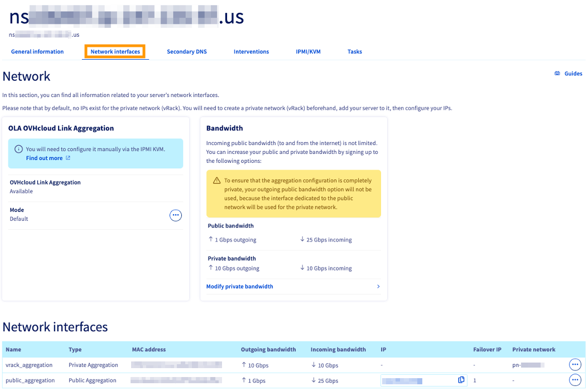Click the Outgoing bandwidth column header

[268, 349]
